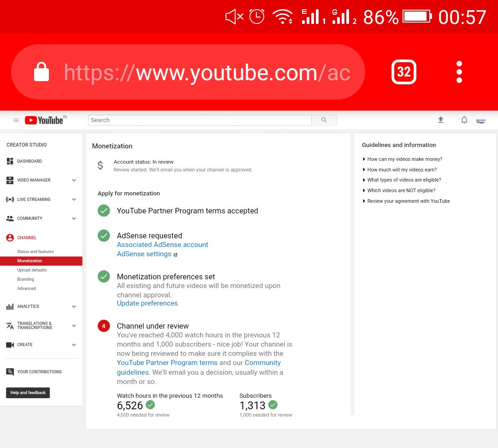Viewport: 498px width, 448px height.
Task: Open Your Contributions menu label
Action: point(39,372)
